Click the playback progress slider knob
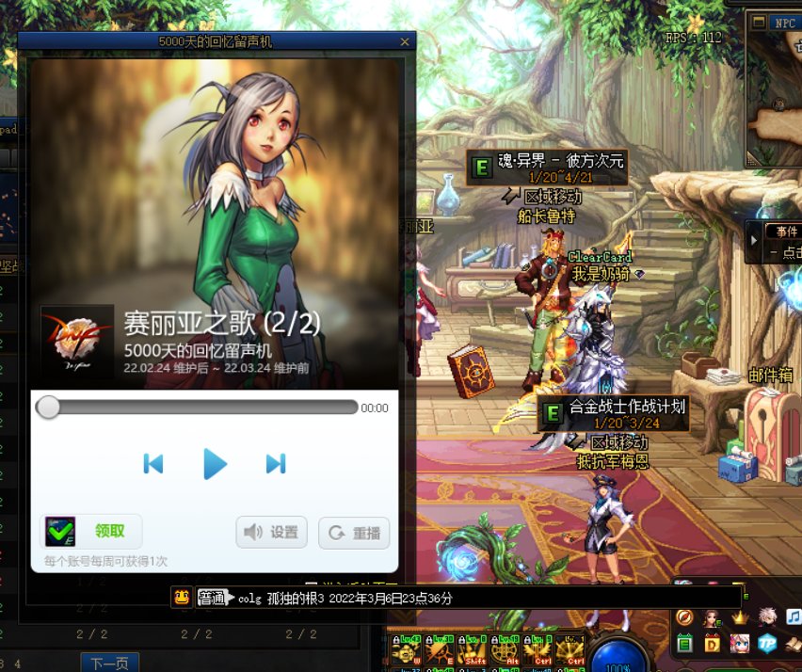 click(48, 408)
